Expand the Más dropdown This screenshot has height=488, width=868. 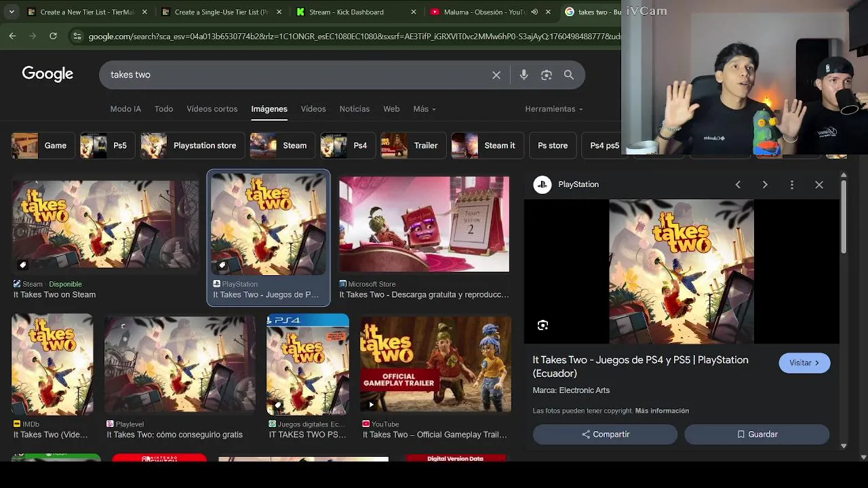(x=425, y=108)
